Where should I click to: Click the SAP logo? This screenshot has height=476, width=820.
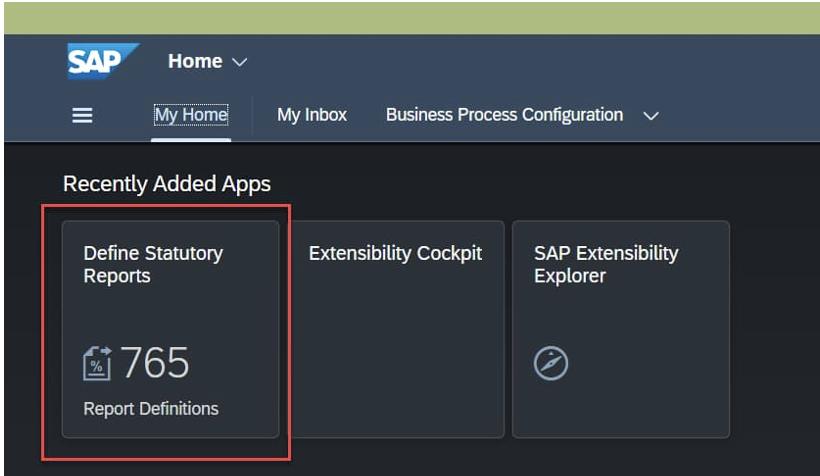(103, 61)
